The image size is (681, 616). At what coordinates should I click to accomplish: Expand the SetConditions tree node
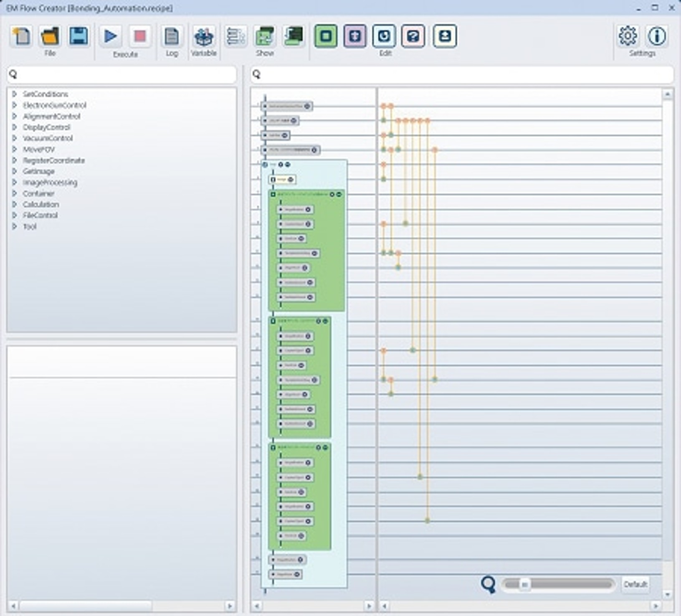[x=15, y=94]
